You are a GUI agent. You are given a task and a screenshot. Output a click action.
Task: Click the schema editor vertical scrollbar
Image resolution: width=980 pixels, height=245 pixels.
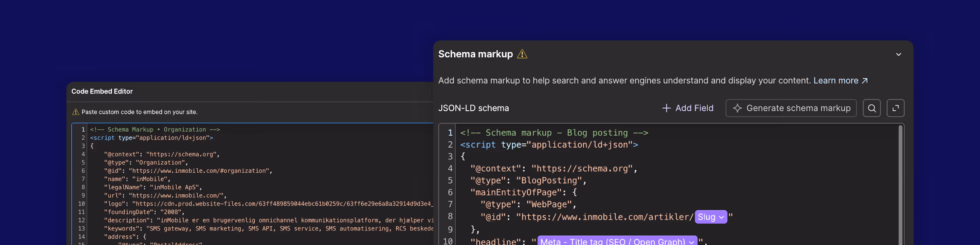tap(900, 185)
